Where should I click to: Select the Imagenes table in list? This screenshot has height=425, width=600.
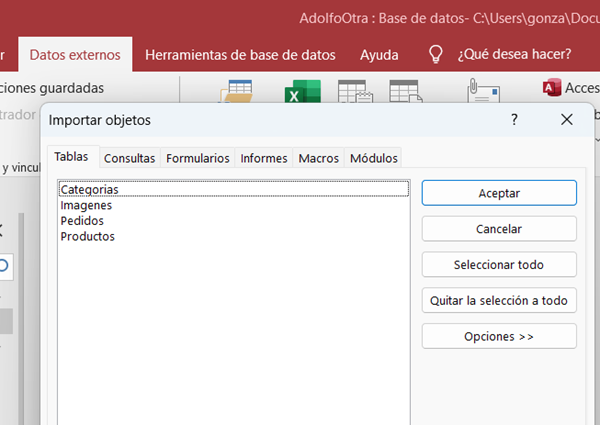[x=85, y=205]
